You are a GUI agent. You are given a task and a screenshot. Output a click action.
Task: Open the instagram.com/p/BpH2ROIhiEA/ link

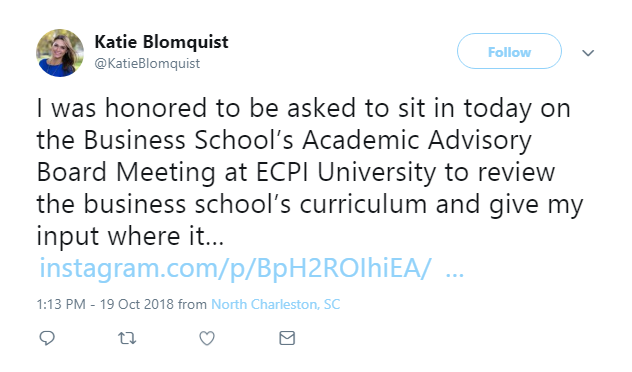coord(235,268)
